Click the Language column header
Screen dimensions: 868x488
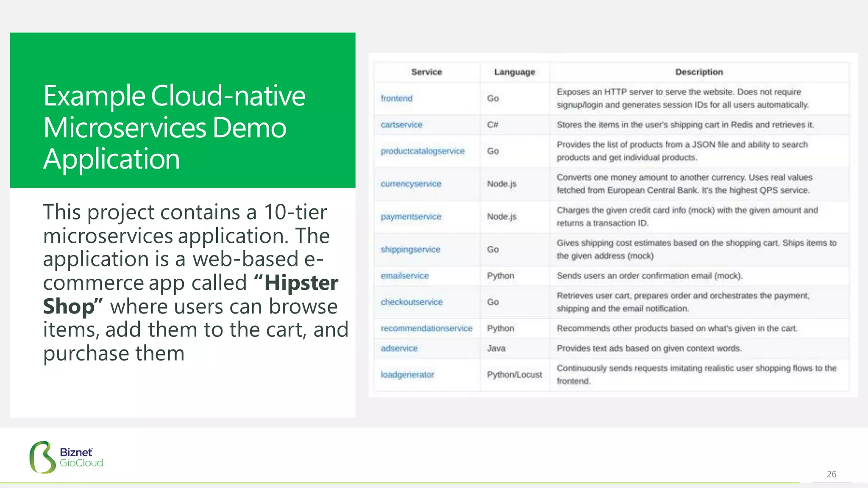click(515, 72)
